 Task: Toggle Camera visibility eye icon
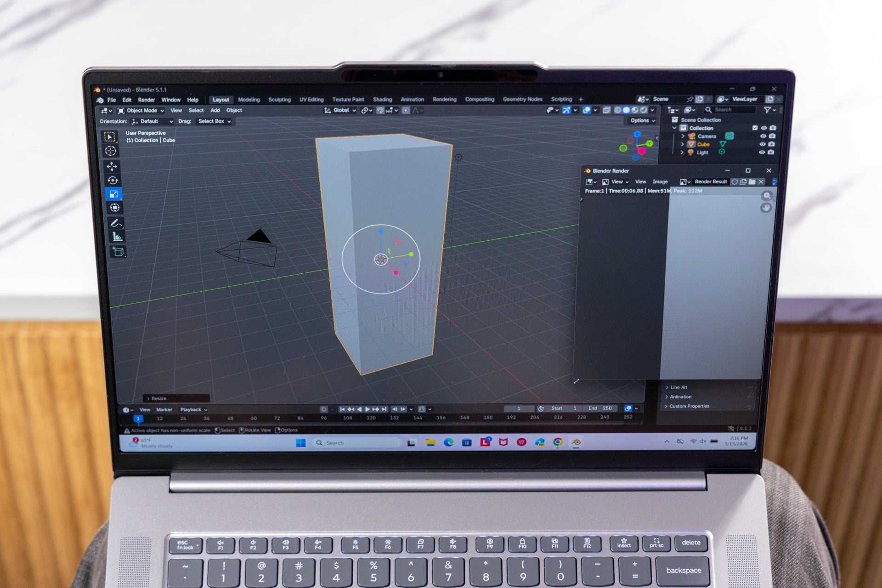(x=763, y=136)
